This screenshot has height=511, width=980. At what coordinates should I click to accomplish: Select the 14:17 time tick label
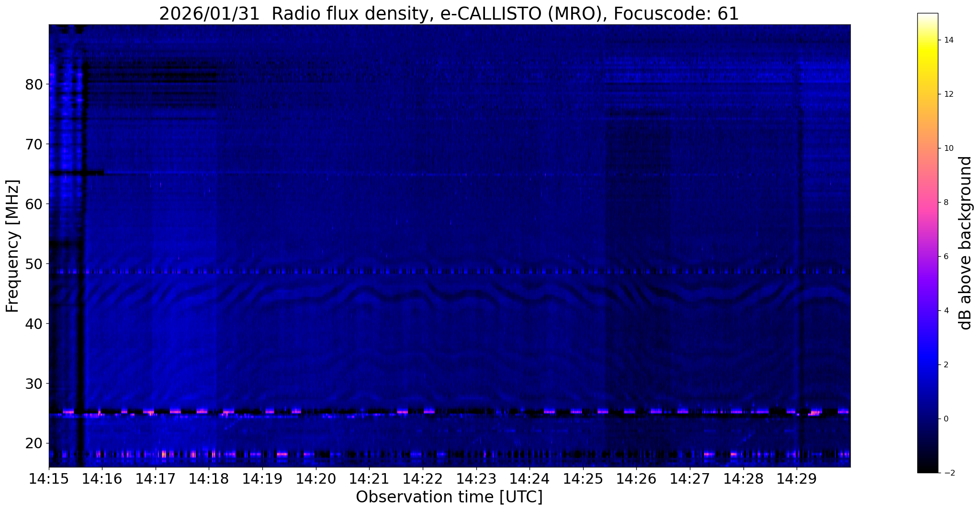tap(156, 478)
